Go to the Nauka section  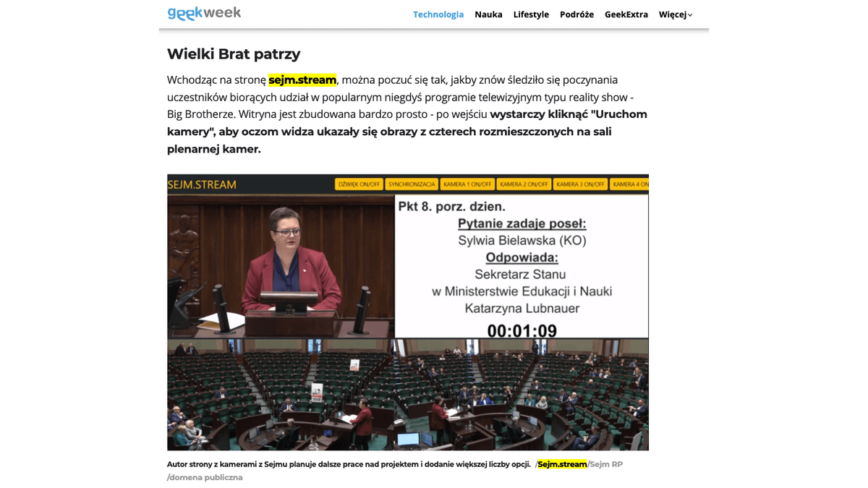point(488,14)
